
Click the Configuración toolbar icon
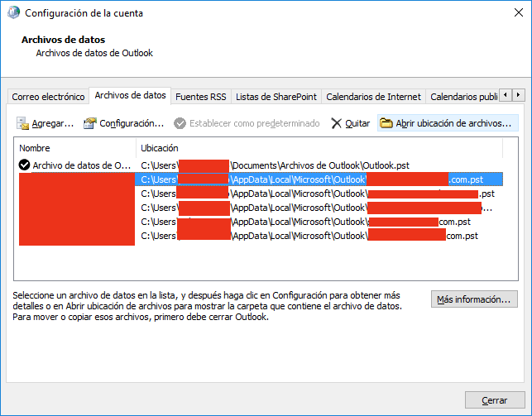click(x=90, y=123)
